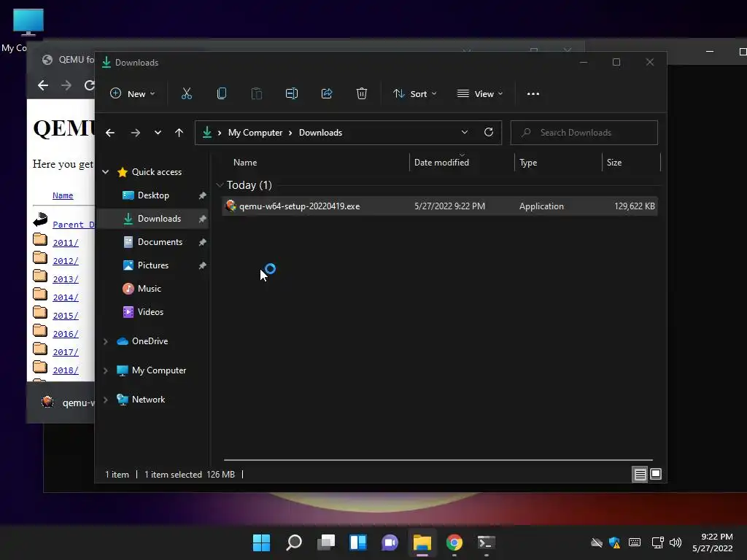The width and height of the screenshot is (747, 560).
Task: Open the Sort dropdown menu
Action: pyautogui.click(x=414, y=94)
